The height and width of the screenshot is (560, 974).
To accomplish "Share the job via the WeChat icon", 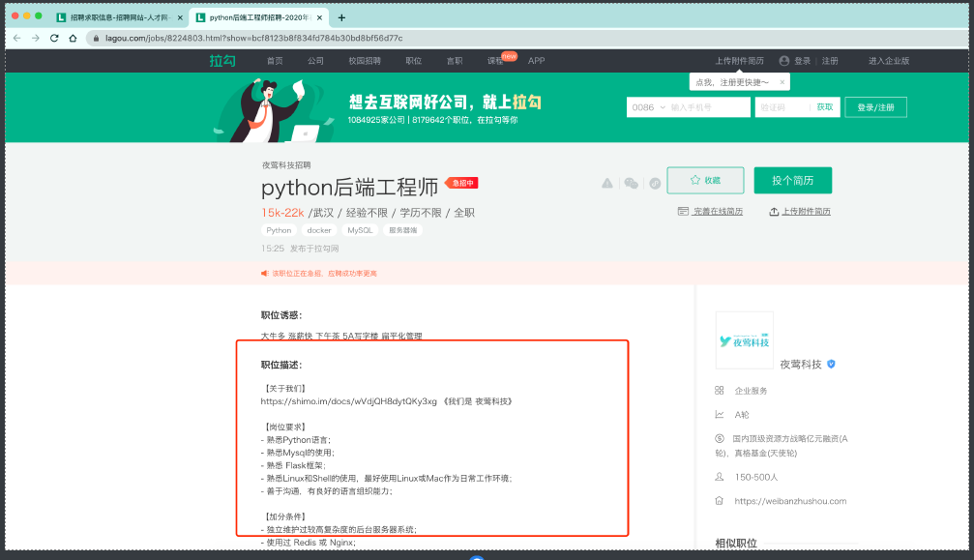I will 631,183.
